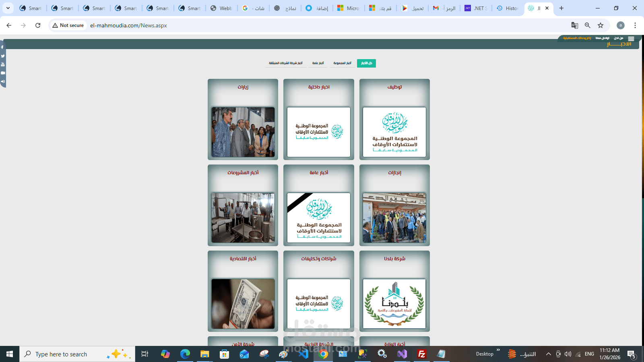
Task: Open FileZilla from the taskbar
Action: tap(422, 354)
